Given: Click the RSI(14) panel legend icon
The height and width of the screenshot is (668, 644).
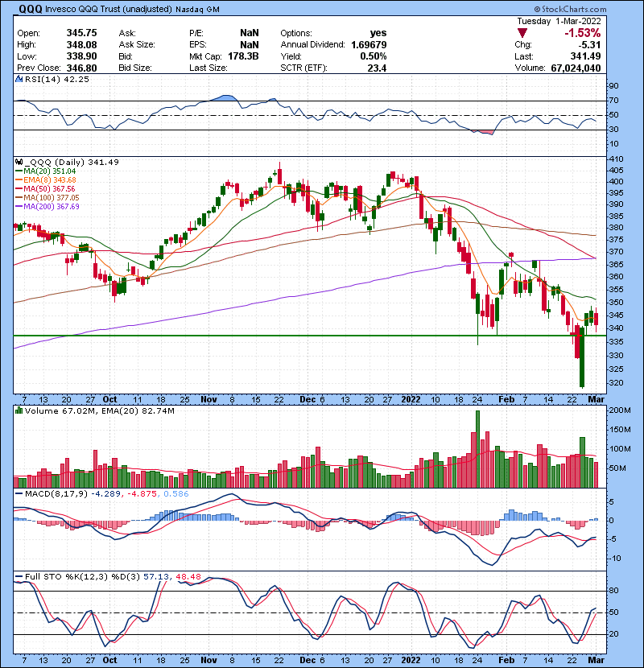Looking at the screenshot, I should pyautogui.click(x=19, y=79).
